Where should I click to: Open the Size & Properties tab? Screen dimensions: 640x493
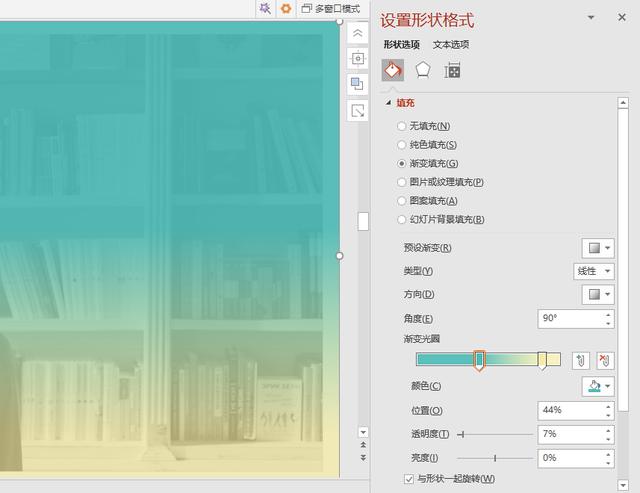coord(452,71)
